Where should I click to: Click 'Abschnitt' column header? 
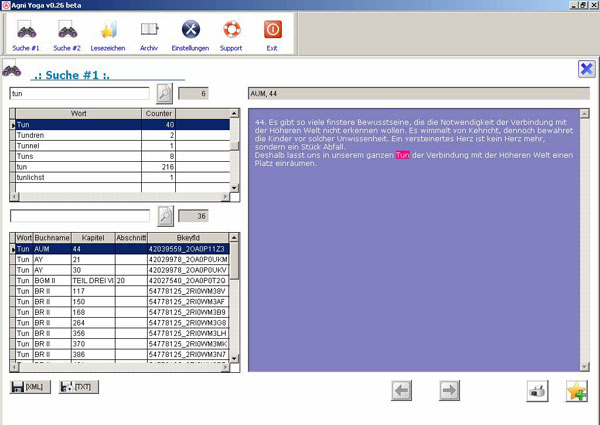click(x=131, y=238)
